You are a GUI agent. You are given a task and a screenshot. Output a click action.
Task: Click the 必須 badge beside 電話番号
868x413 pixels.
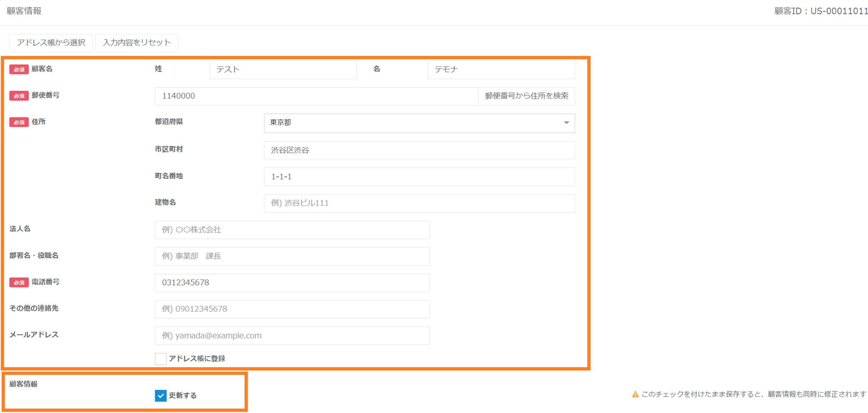point(19,282)
